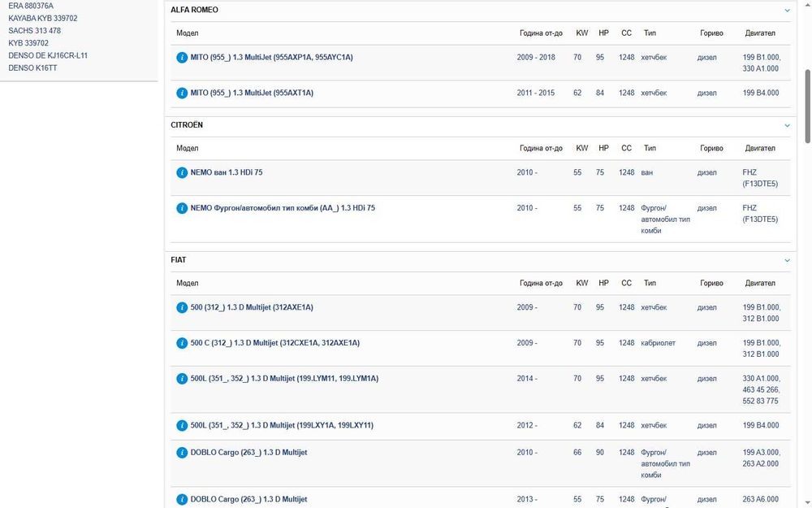
Task: Open DOBLO Cargo (263_) link from 2013
Action: (x=248, y=500)
